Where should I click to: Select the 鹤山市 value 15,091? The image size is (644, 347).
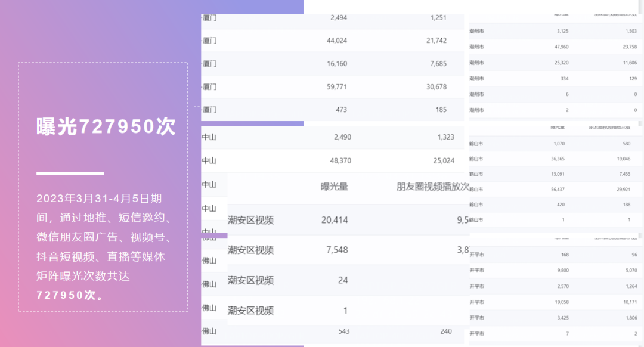[x=558, y=174]
